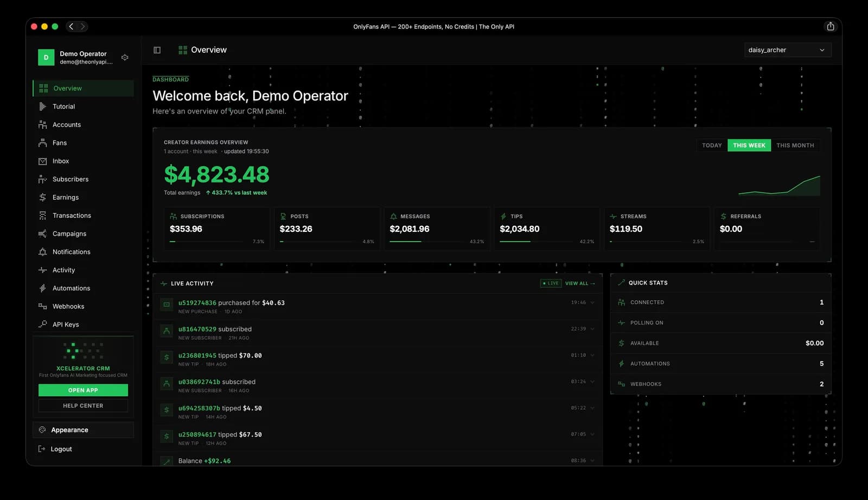Screen dimensions: 868x500
Task: Click purchase icon for u519274836 row
Action: pos(167,305)
